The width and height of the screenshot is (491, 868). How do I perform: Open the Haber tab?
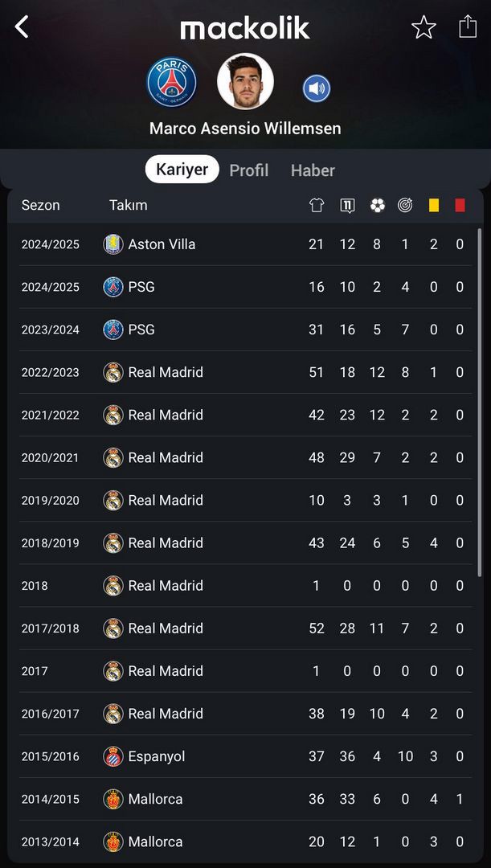[313, 170]
